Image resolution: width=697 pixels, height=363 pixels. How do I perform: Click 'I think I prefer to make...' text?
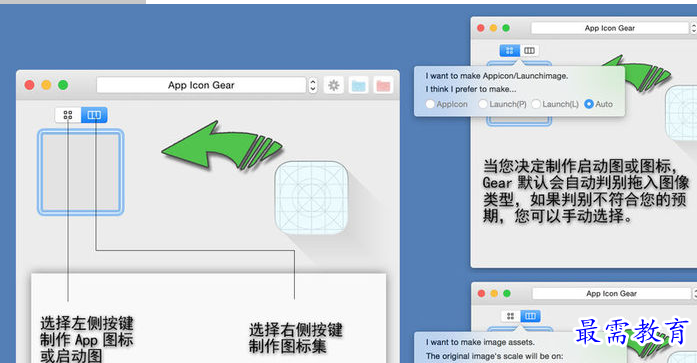pos(471,89)
